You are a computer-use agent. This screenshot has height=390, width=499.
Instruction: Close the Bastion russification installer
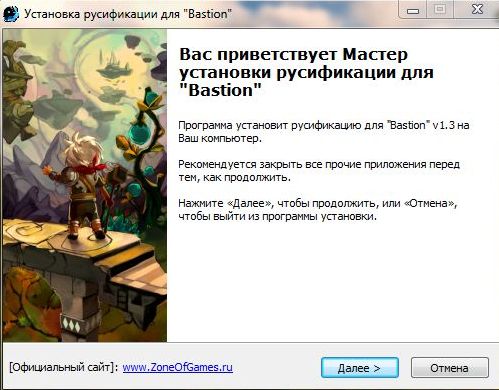click(x=477, y=10)
